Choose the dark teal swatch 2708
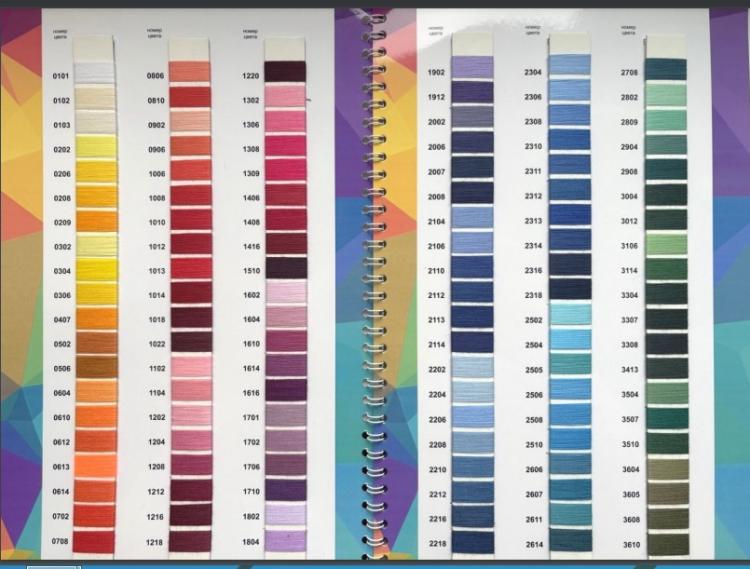This screenshot has width=750, height=569. click(x=665, y=70)
